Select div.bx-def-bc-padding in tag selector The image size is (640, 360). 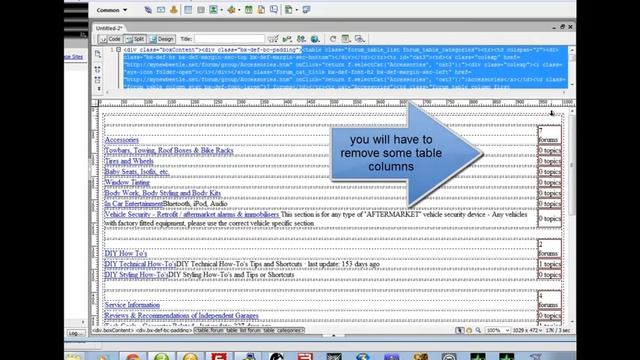164,330
